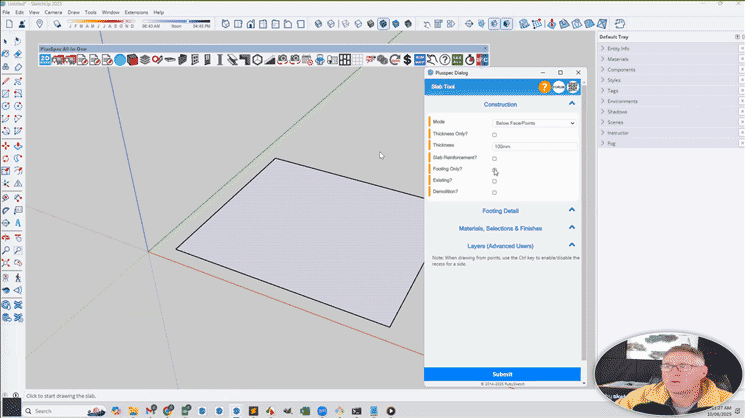Open the Draw menu
Viewport: 745px width, 418px height.
point(74,12)
